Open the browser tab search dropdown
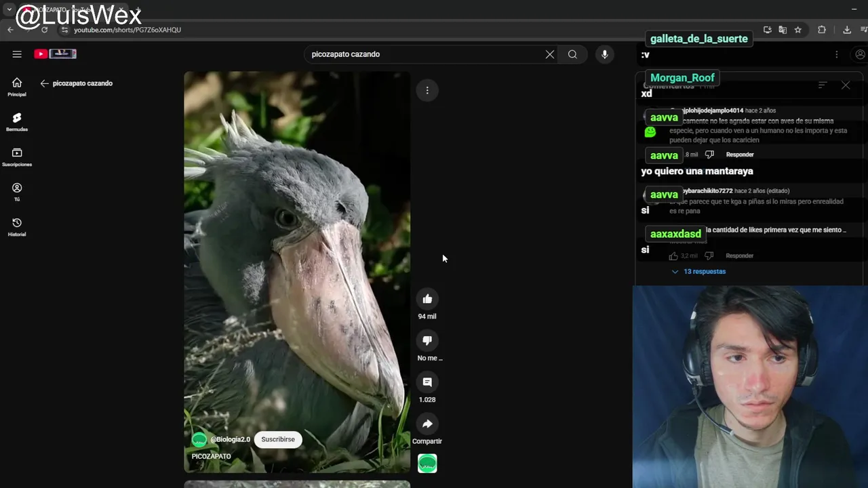The width and height of the screenshot is (868, 488). click(9, 9)
